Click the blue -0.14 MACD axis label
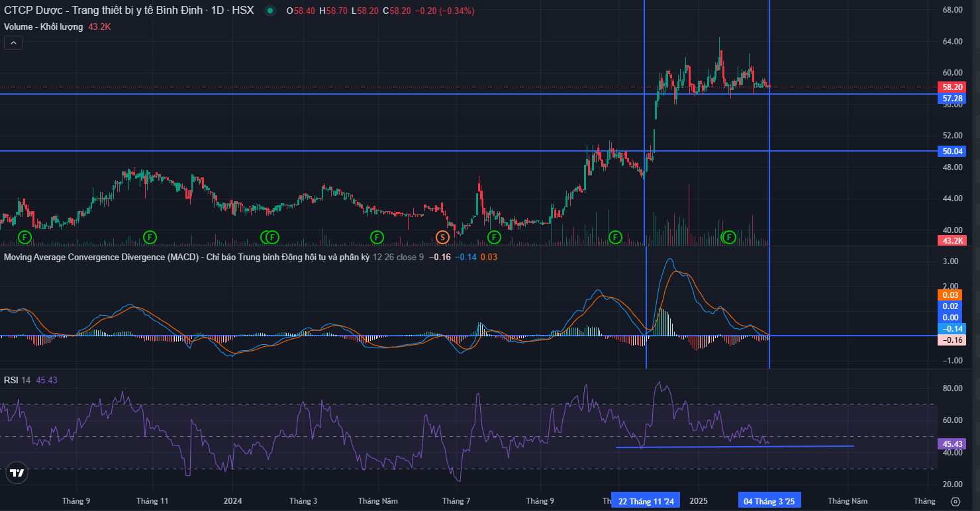The height and width of the screenshot is (511, 980). coord(953,328)
